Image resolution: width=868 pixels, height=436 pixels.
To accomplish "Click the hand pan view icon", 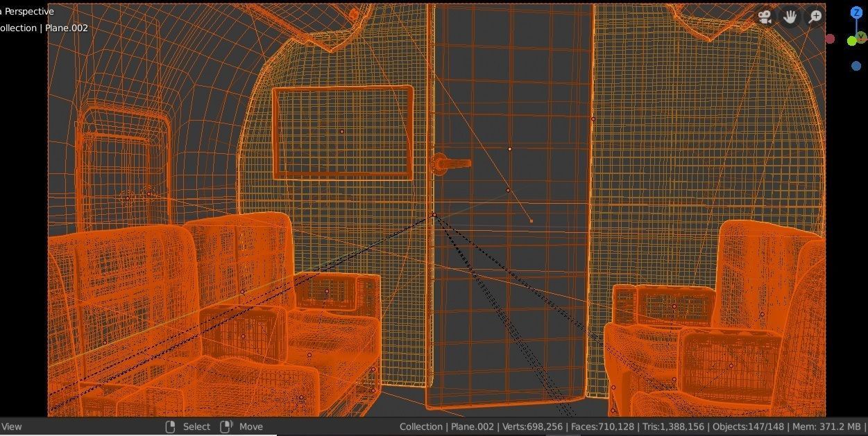I will click(790, 17).
